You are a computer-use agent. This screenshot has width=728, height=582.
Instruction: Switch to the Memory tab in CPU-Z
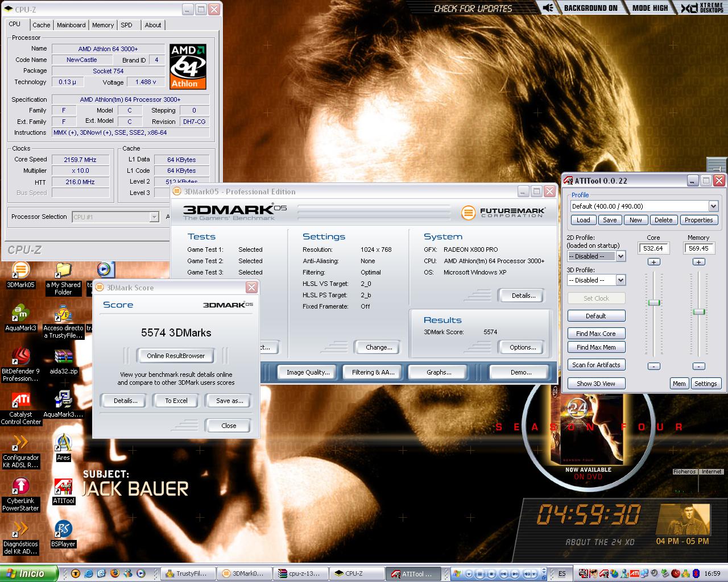(103, 25)
